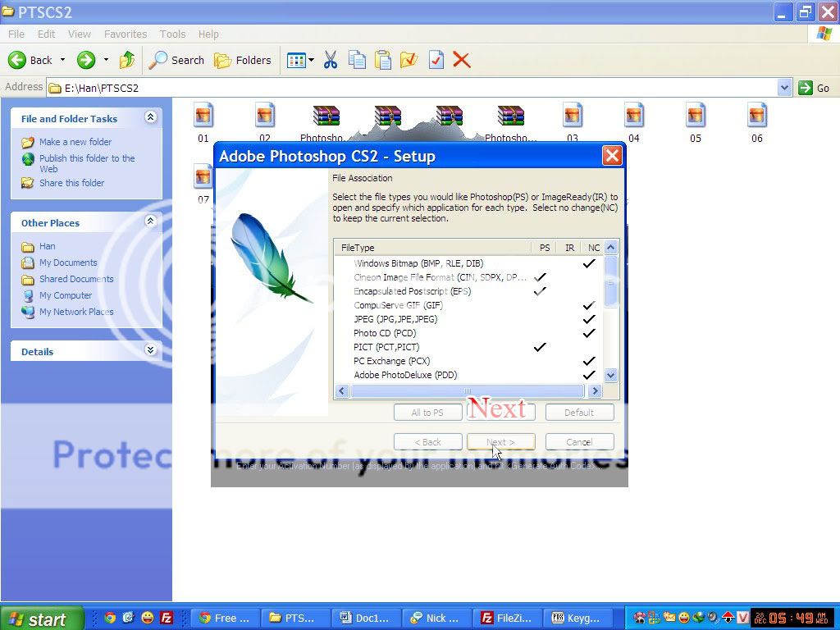Click Make a new folder task
The width and height of the screenshot is (840, 630).
click(x=75, y=142)
